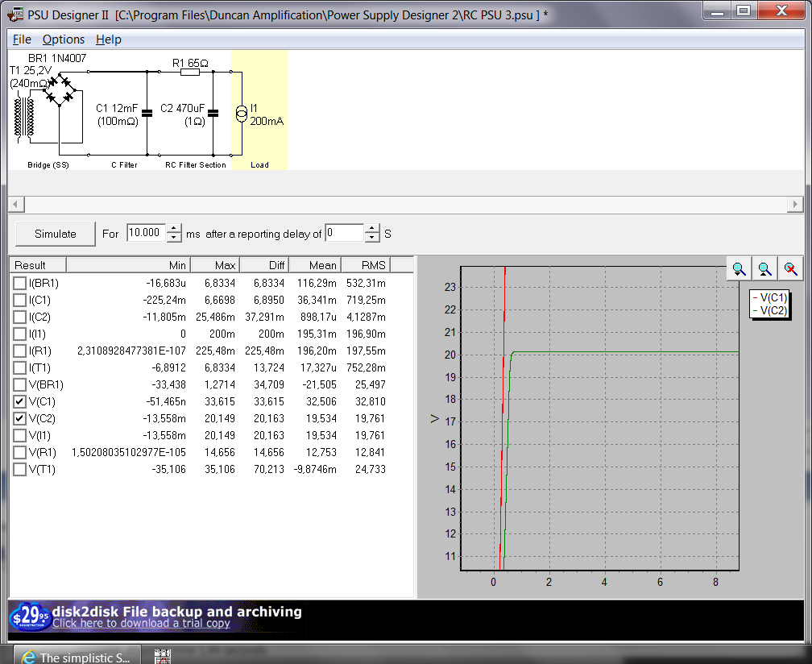Image resolution: width=812 pixels, height=664 pixels.
Task: Enable the I(C1) trace checkbox
Action: pyautogui.click(x=19, y=301)
